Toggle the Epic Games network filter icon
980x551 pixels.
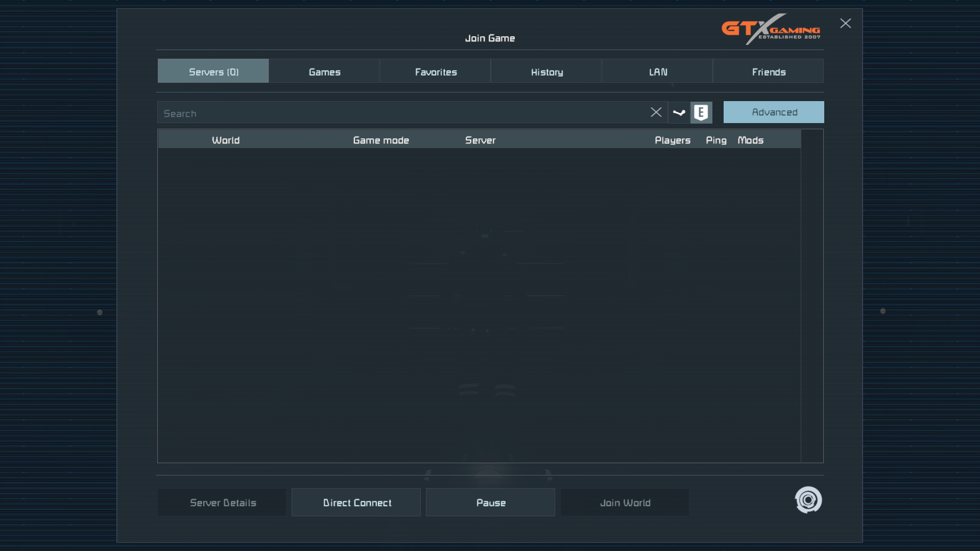(701, 112)
